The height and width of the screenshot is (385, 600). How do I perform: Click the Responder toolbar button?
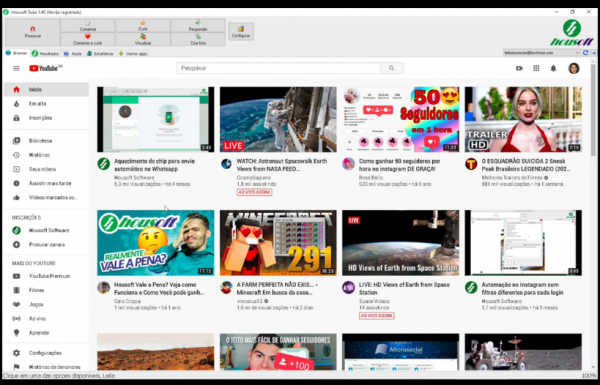(198, 26)
